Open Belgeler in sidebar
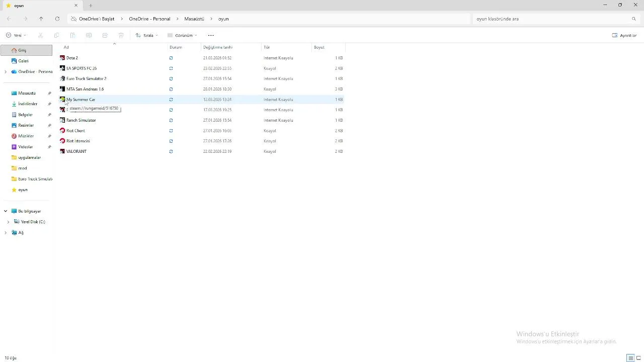The image size is (644, 362). click(x=25, y=115)
